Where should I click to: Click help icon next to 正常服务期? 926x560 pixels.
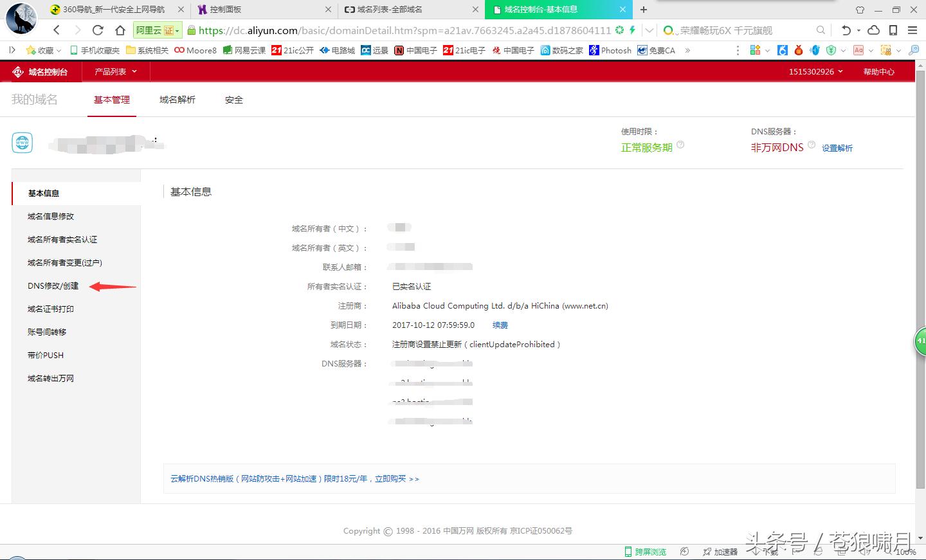click(680, 145)
